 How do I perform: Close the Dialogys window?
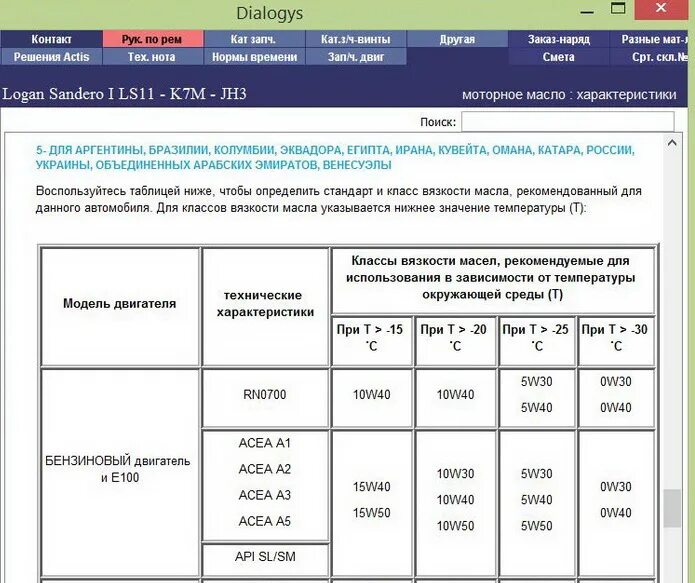pos(660,9)
